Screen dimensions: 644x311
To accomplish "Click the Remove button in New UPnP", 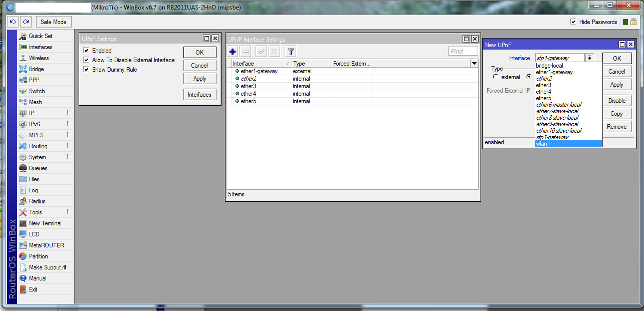I will coord(617,127).
